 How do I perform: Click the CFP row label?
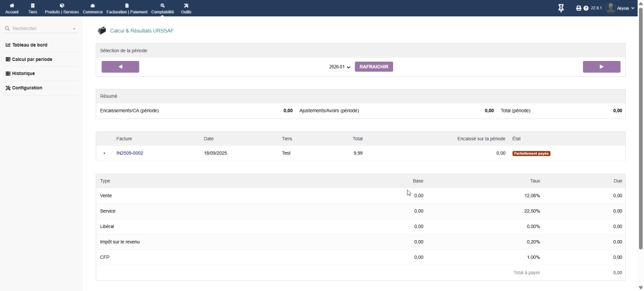105,257
